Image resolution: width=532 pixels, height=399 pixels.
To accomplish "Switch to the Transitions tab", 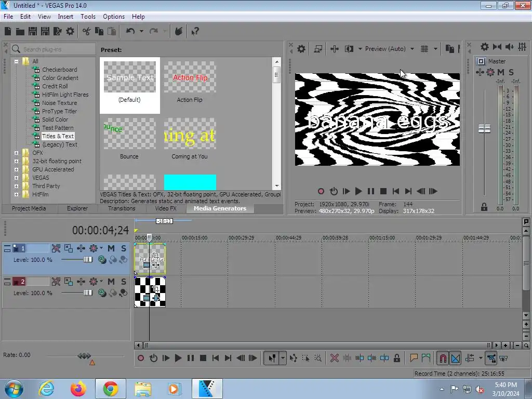I will (x=122, y=208).
